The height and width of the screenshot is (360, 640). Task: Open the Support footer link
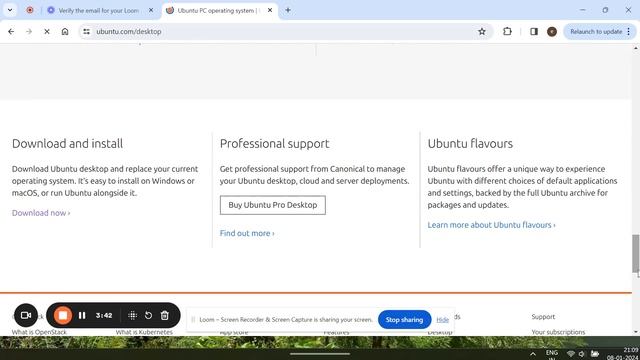543,317
